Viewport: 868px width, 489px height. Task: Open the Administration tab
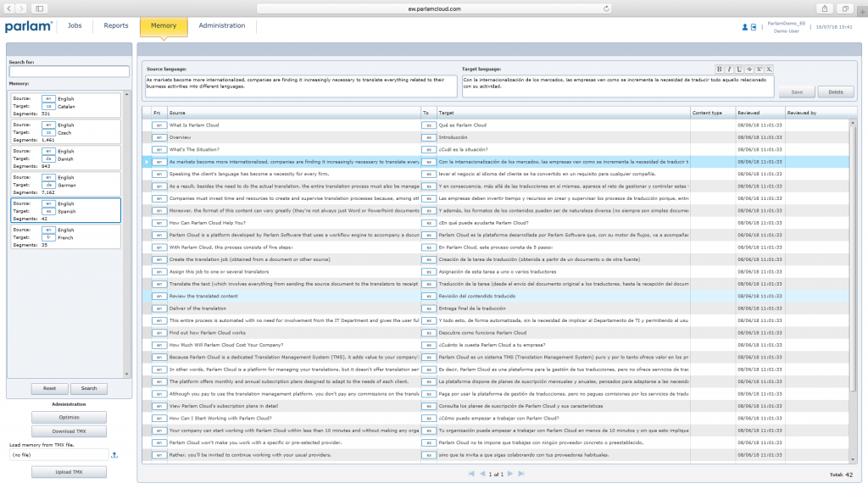coord(222,25)
